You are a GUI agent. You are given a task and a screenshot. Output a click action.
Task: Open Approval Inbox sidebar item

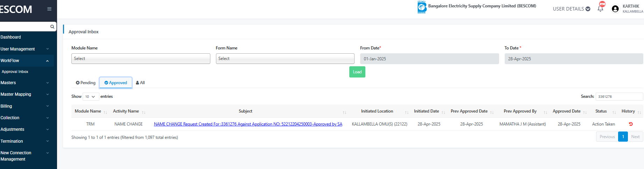(15, 72)
